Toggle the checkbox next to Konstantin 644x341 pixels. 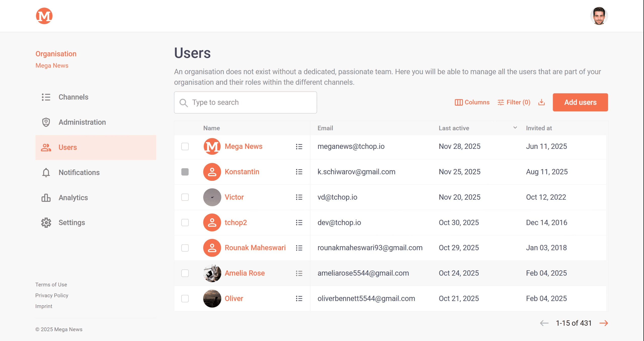[185, 172]
